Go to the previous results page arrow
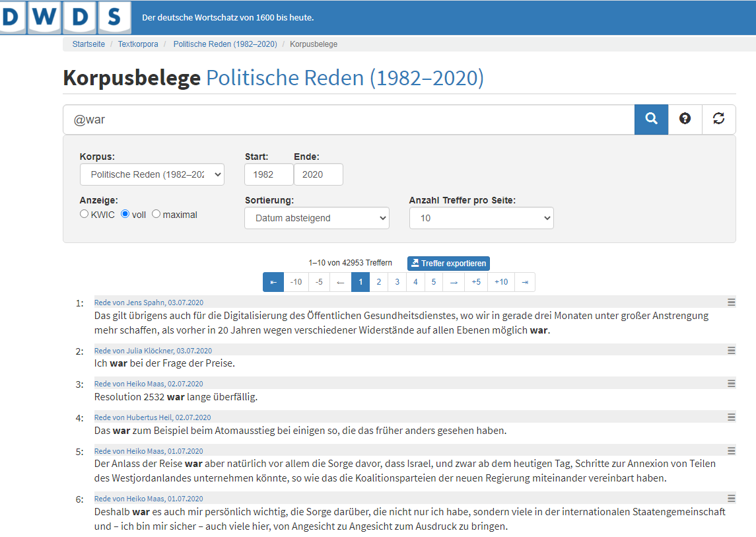 click(341, 282)
